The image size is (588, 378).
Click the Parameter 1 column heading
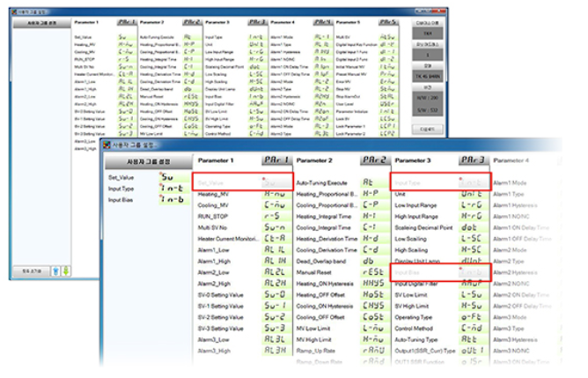pyautogui.click(x=222, y=160)
